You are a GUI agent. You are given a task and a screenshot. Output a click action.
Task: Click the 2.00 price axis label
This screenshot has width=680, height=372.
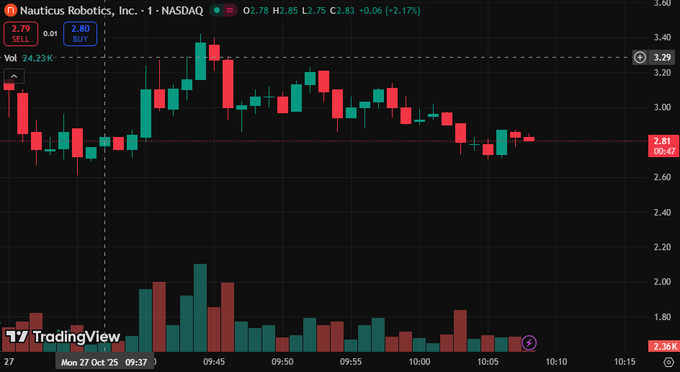[662, 282]
